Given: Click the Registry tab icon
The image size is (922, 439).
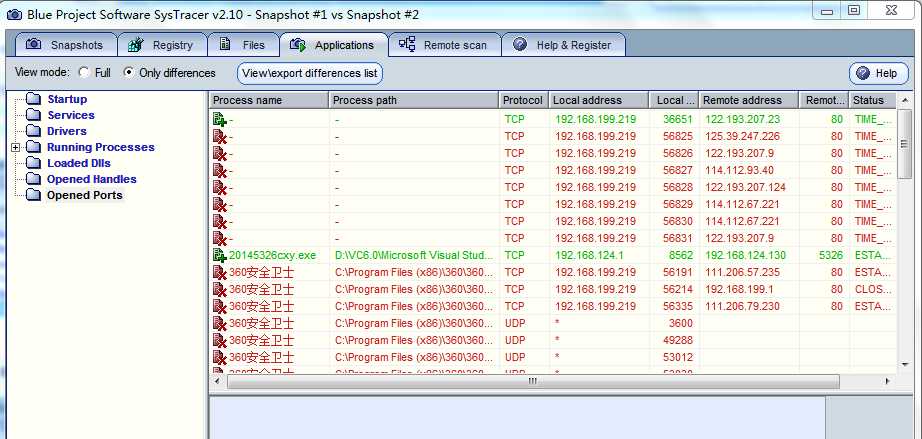Looking at the screenshot, I should click(136, 45).
